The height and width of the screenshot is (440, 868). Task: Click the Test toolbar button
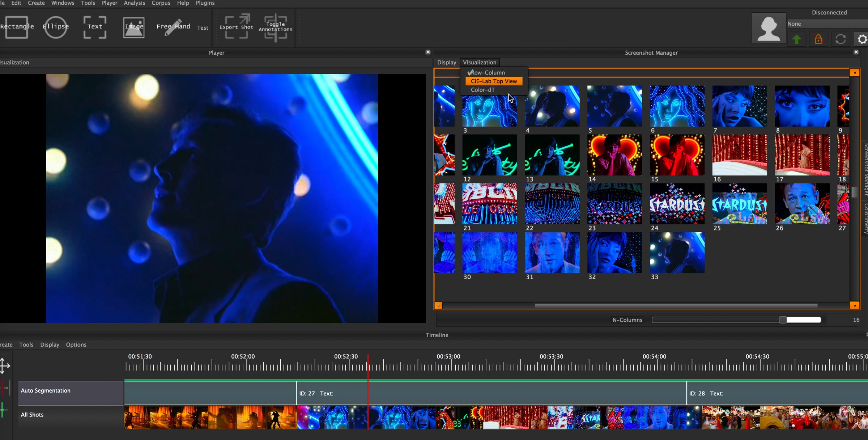pyautogui.click(x=203, y=27)
